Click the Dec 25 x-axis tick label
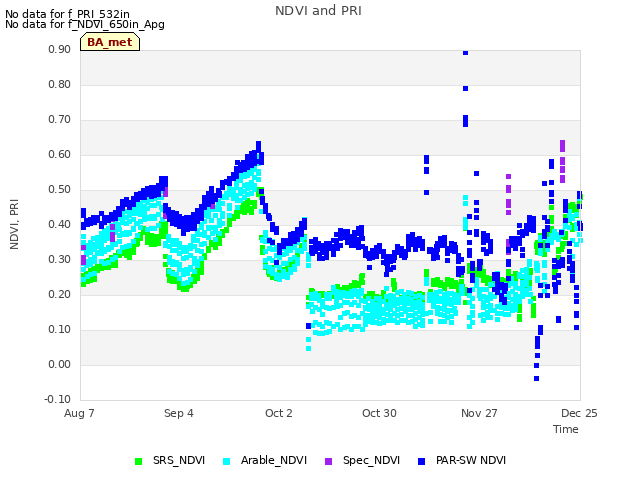The image size is (640, 480). point(579,413)
